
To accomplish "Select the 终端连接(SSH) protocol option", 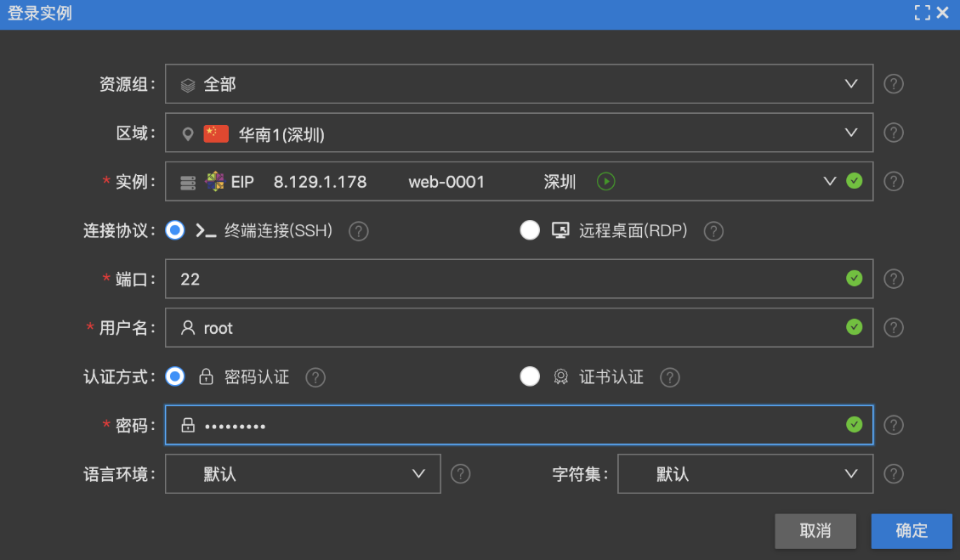I will click(x=174, y=230).
